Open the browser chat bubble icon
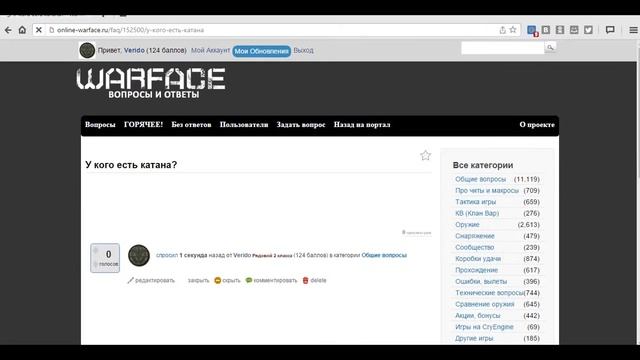 [610, 30]
